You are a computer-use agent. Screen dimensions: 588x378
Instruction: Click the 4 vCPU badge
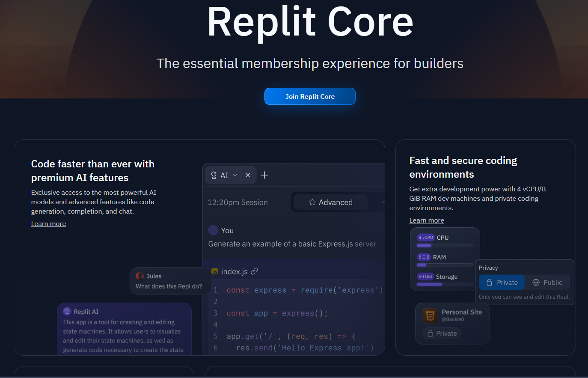click(426, 238)
